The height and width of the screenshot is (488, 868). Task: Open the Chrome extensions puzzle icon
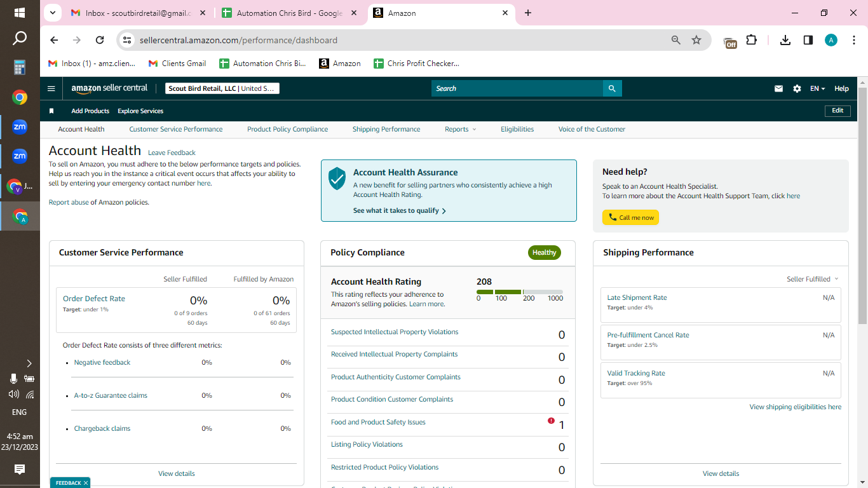click(x=752, y=40)
